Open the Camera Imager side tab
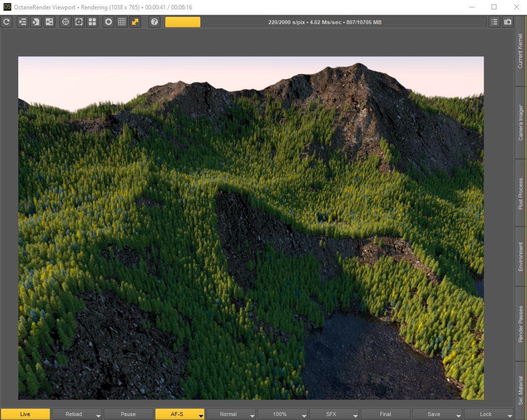 [521, 123]
